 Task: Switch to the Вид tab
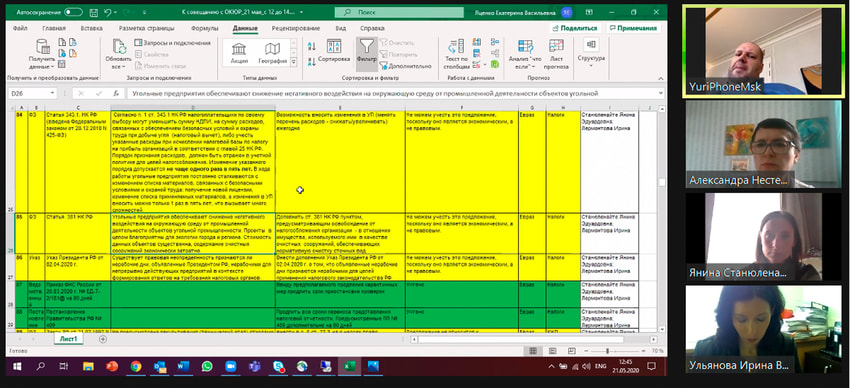tap(340, 28)
